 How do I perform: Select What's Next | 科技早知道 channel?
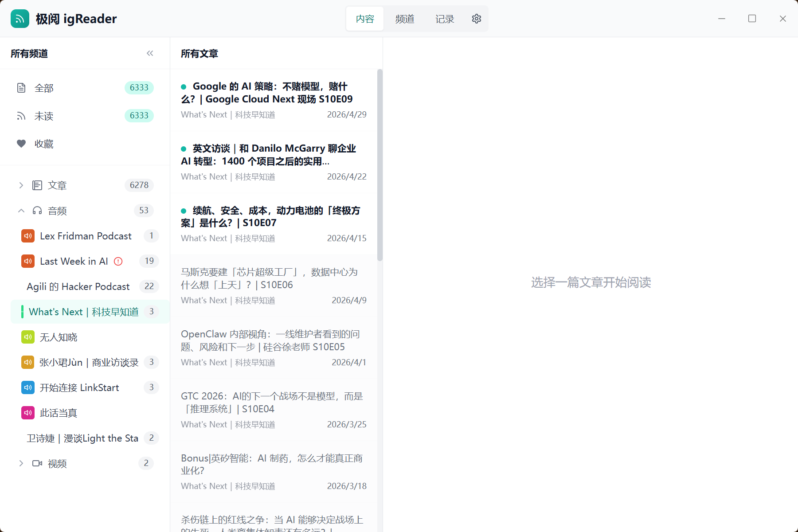click(90, 312)
